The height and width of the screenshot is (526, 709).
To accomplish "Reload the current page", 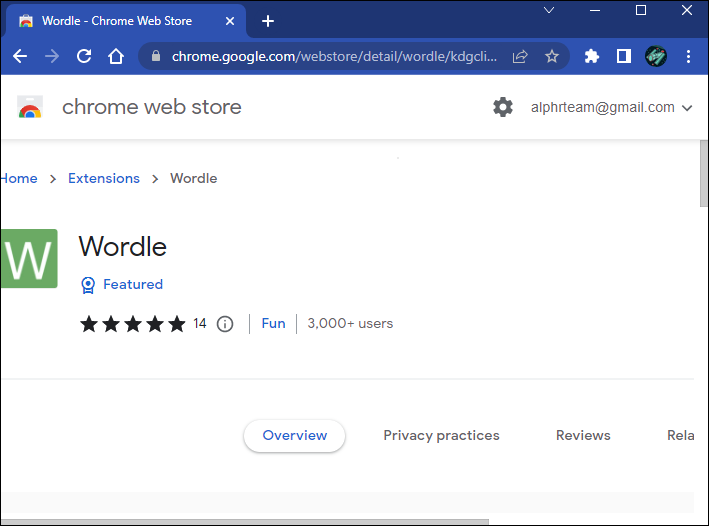I will pos(84,56).
